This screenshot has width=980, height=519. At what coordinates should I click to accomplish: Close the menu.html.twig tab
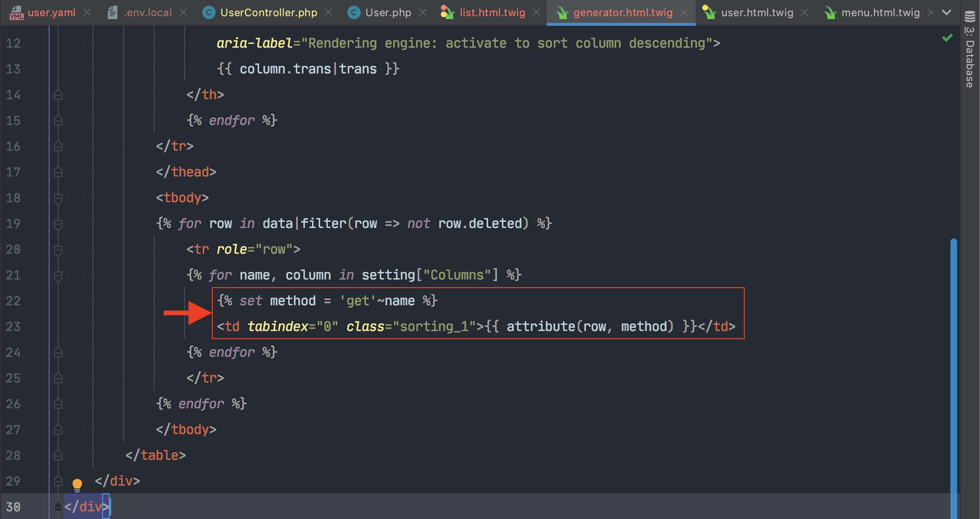[x=930, y=13]
